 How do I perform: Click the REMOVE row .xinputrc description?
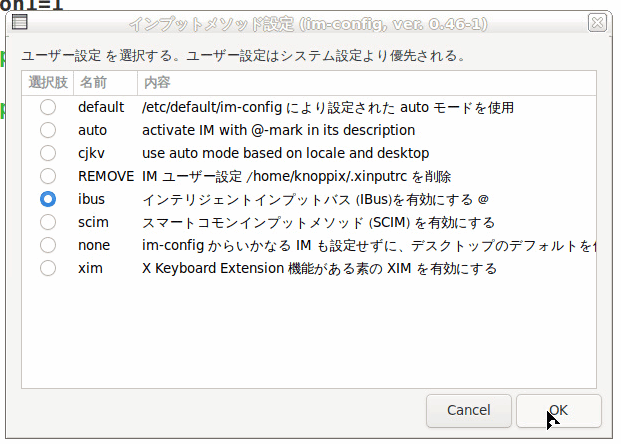(297, 176)
